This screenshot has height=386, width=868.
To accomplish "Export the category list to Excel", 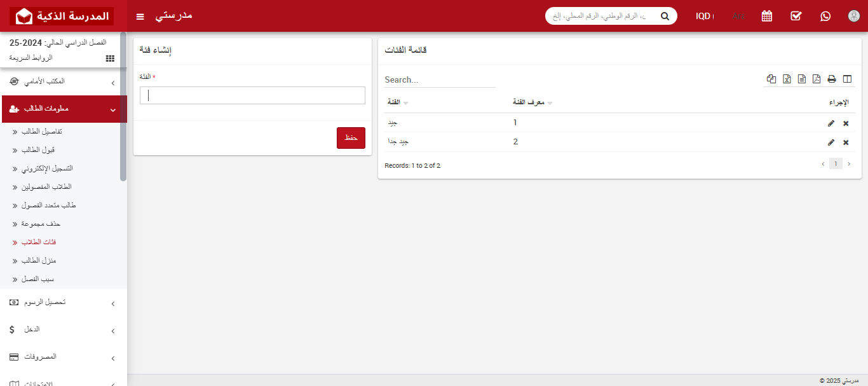I will [x=787, y=79].
